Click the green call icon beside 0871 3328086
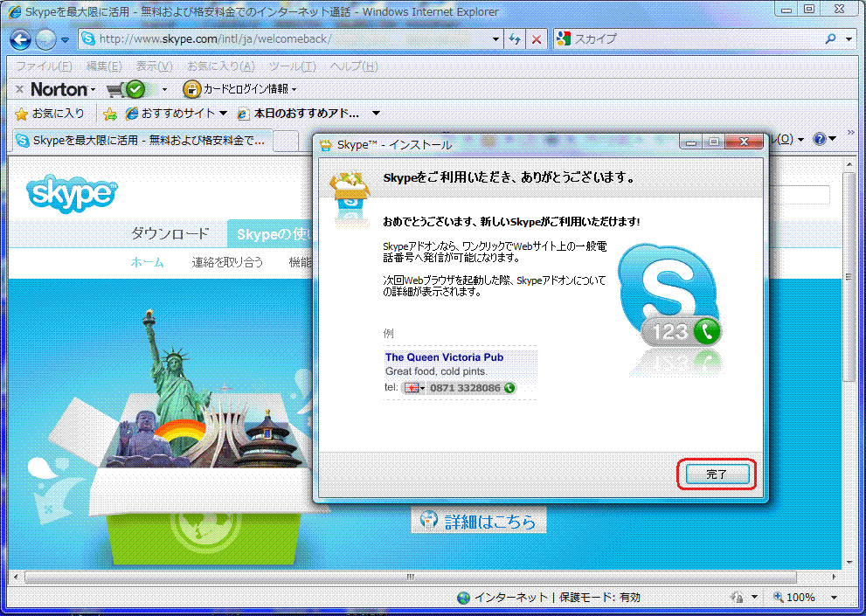The width and height of the screenshot is (866, 616). [x=509, y=388]
